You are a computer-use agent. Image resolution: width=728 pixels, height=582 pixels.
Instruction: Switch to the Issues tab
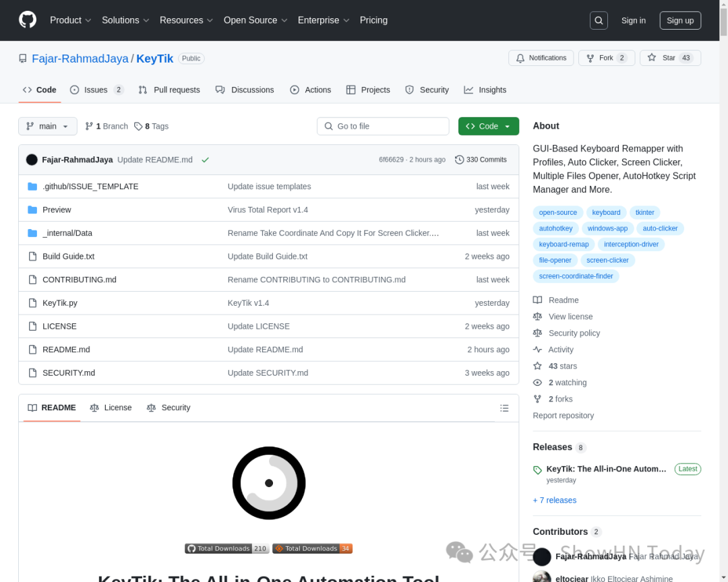96,90
